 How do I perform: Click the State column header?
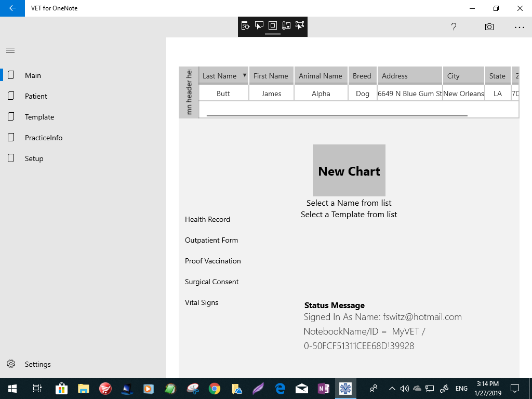498,76
